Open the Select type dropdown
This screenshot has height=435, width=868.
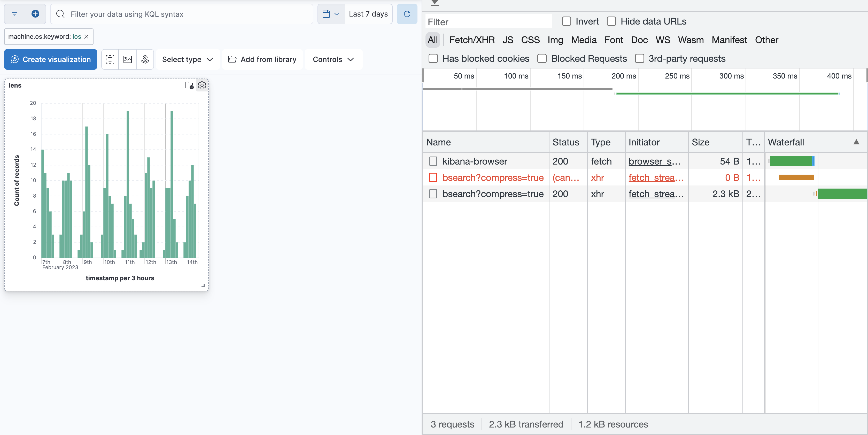click(x=187, y=59)
